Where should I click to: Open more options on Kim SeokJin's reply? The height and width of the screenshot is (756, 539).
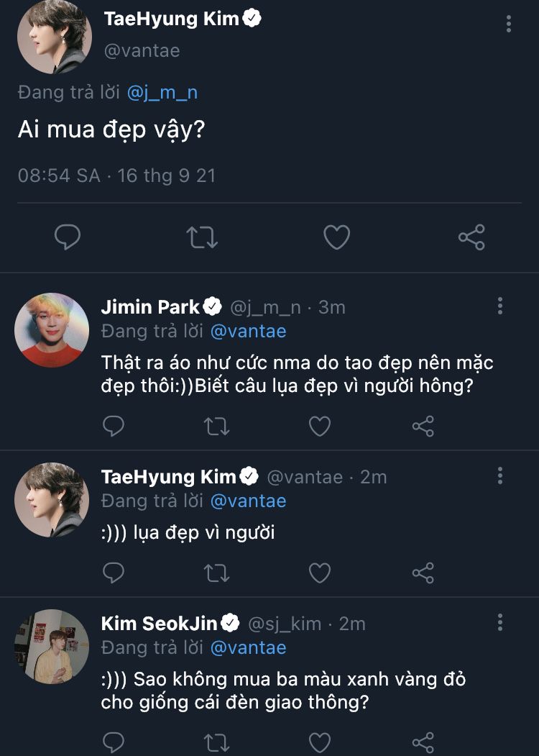[x=500, y=623]
